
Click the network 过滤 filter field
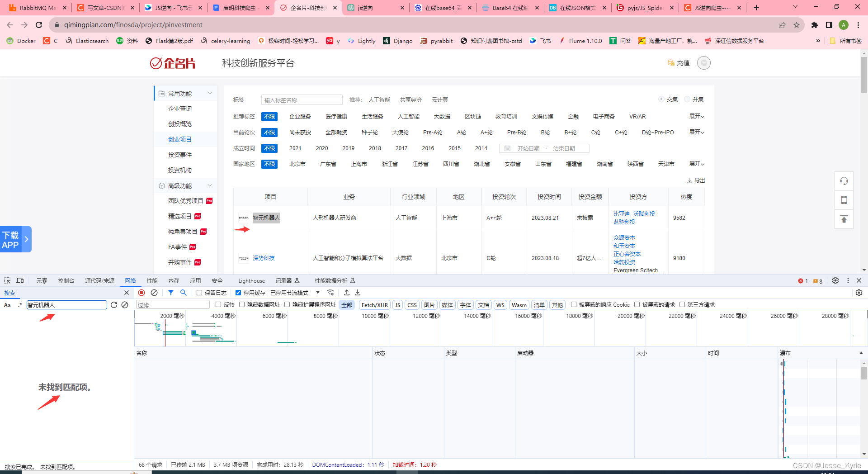coord(172,305)
